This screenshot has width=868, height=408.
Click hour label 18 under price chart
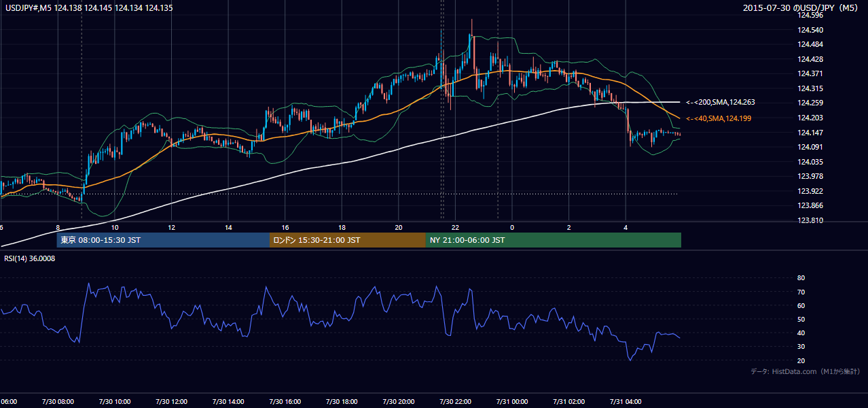click(x=342, y=227)
